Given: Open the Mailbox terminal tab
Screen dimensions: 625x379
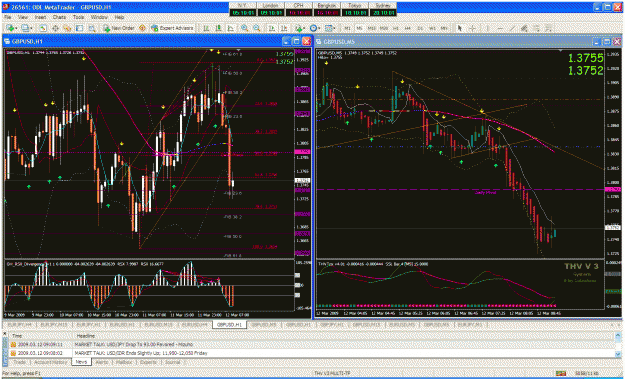Looking at the screenshot, I should pyautogui.click(x=124, y=362).
